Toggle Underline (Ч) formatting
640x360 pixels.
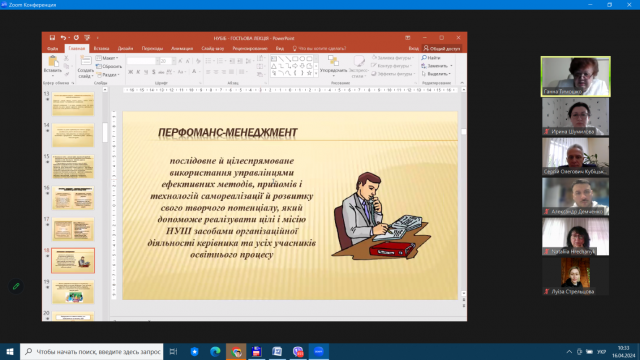click(x=146, y=72)
